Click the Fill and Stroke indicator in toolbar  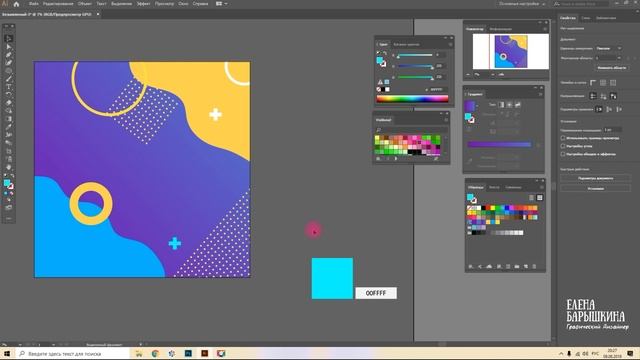tap(8, 184)
